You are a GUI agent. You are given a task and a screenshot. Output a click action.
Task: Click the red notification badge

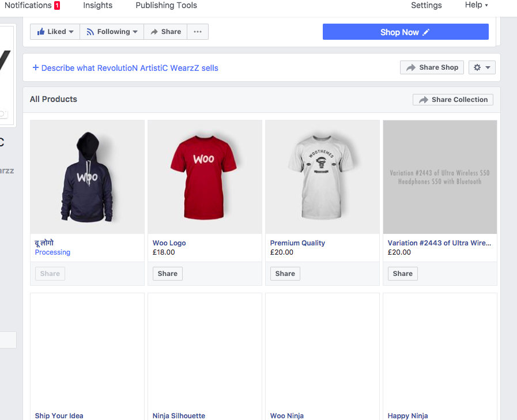pos(57,6)
